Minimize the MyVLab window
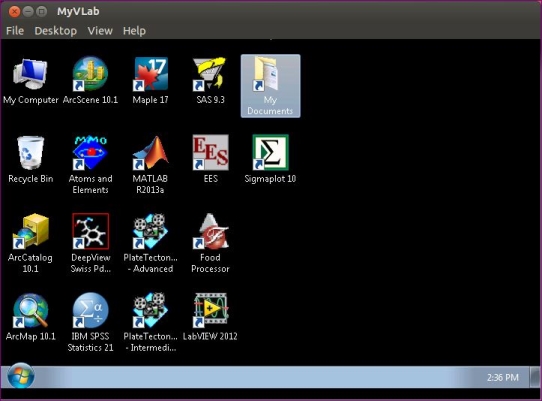 coord(28,12)
